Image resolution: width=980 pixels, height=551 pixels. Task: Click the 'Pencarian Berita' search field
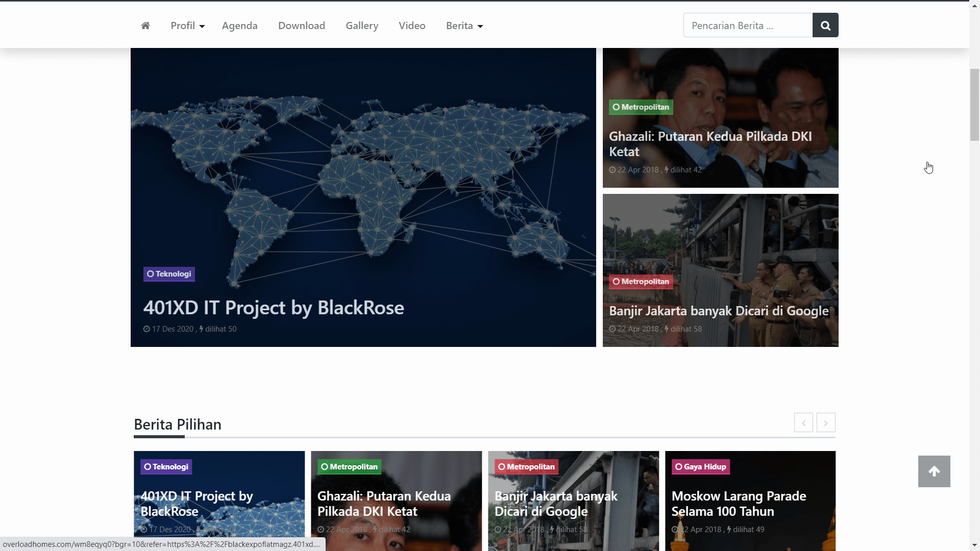[x=748, y=25]
